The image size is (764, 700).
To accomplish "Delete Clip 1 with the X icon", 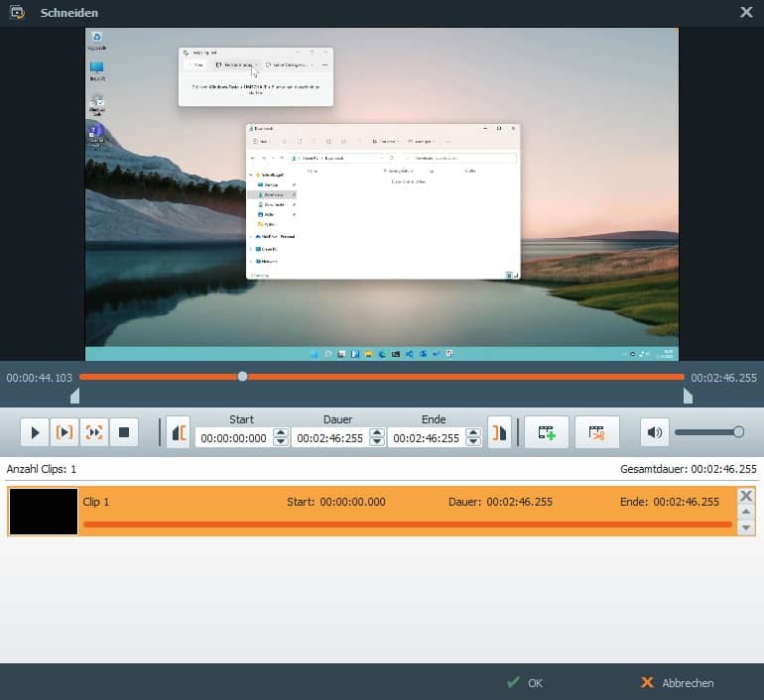I will pyautogui.click(x=746, y=496).
